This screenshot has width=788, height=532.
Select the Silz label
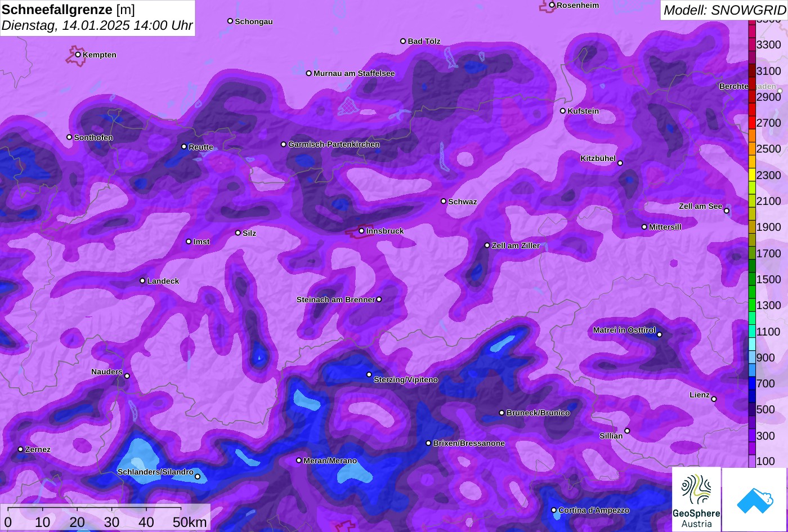tap(249, 233)
